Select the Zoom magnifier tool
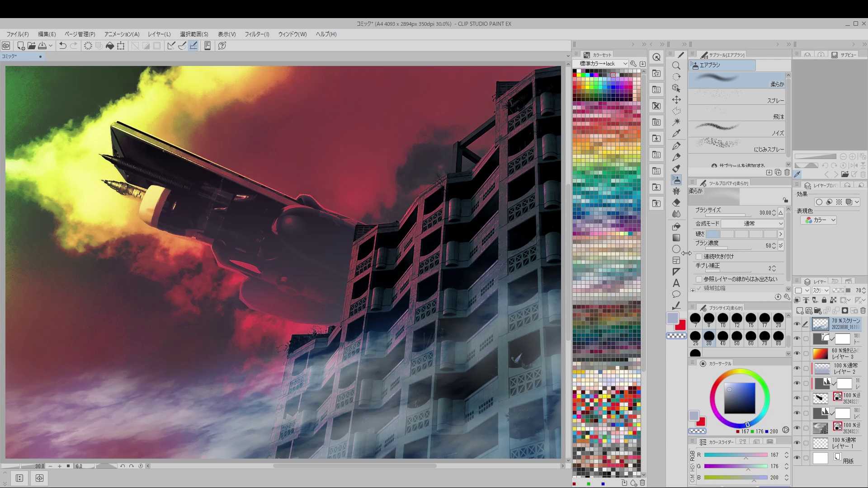 (676, 66)
